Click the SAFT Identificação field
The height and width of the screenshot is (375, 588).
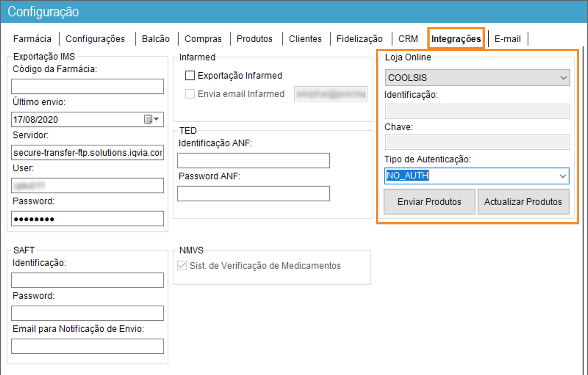87,280
